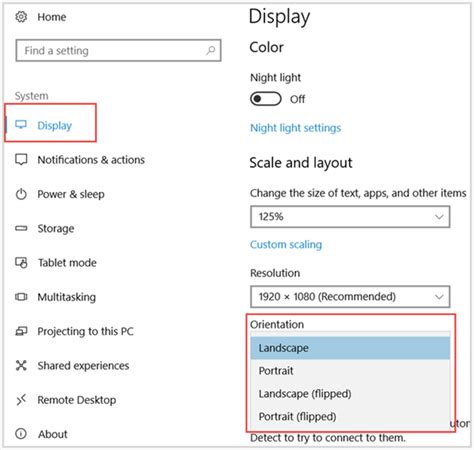The image size is (474, 450).
Task: Click the Home gear icon
Action: point(21,17)
